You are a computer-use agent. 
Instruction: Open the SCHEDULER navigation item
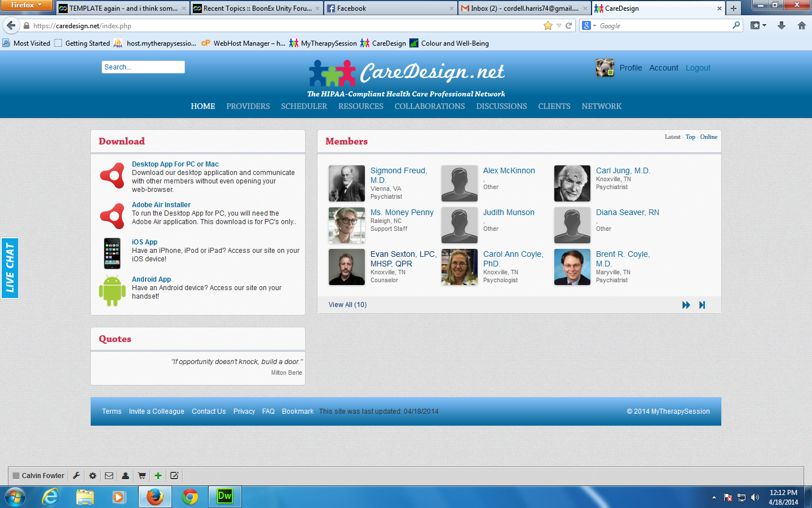[x=304, y=106]
